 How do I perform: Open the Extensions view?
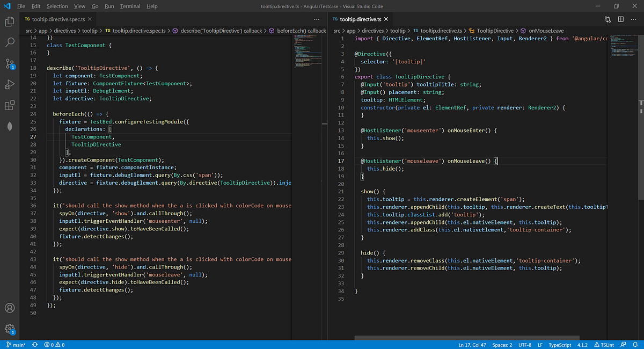tap(10, 105)
